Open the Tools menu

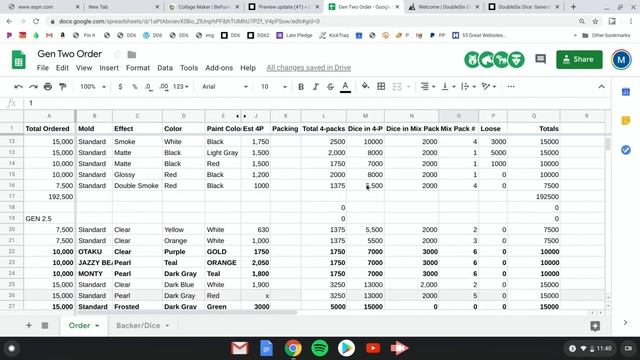[x=189, y=68]
